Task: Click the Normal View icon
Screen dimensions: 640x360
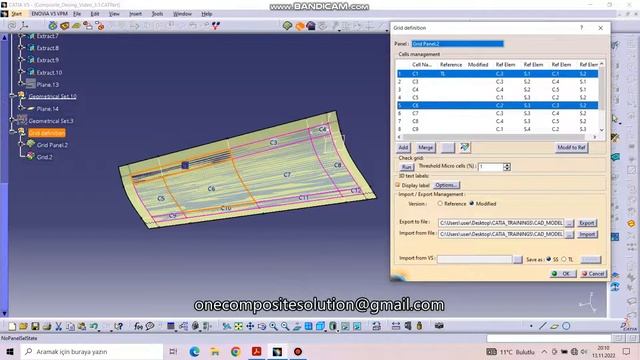Action: point(297,326)
